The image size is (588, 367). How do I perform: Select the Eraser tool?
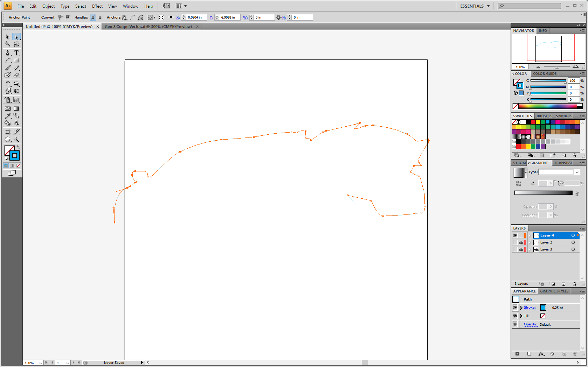(x=16, y=75)
